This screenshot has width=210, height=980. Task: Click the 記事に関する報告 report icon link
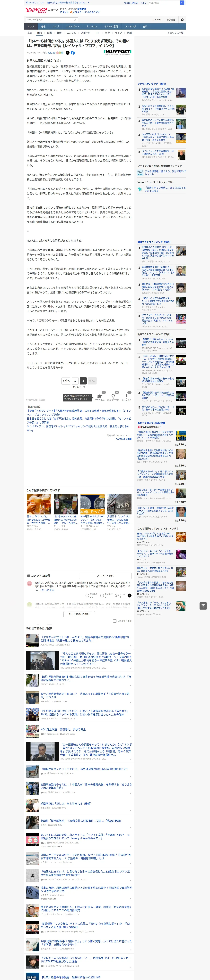click(x=35, y=400)
